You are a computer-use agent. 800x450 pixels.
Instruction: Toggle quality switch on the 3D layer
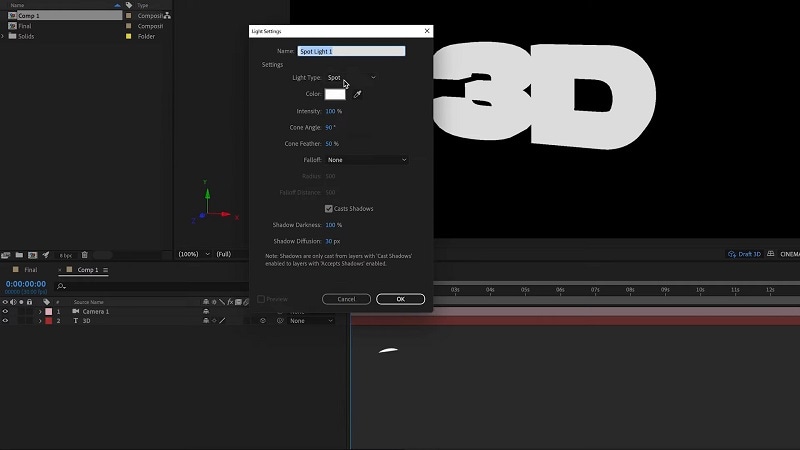(222, 321)
